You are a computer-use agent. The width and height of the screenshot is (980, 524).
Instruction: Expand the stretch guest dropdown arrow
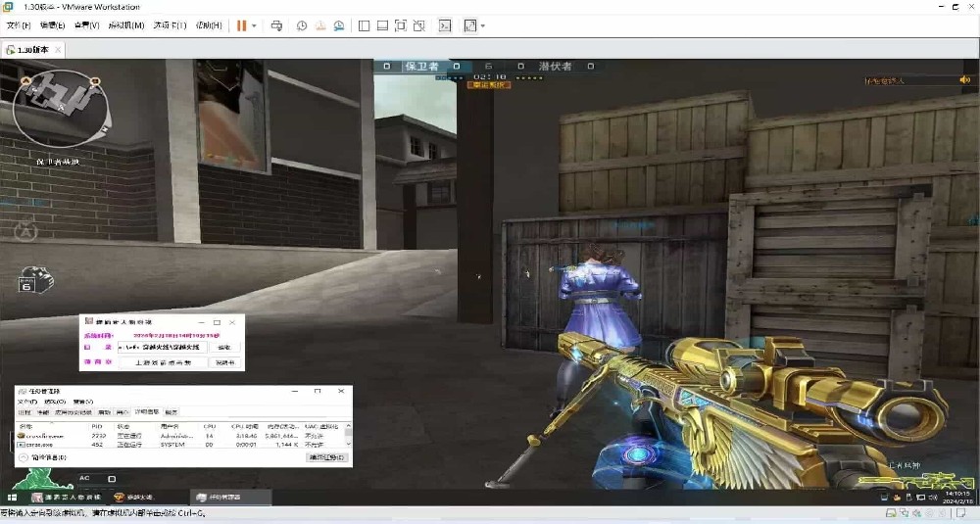click(x=482, y=25)
